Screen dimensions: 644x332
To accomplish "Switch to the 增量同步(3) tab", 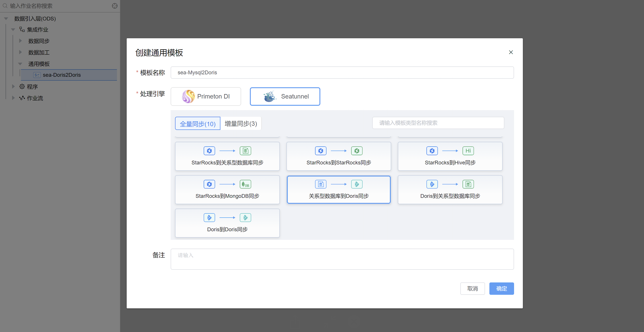I will (241, 124).
